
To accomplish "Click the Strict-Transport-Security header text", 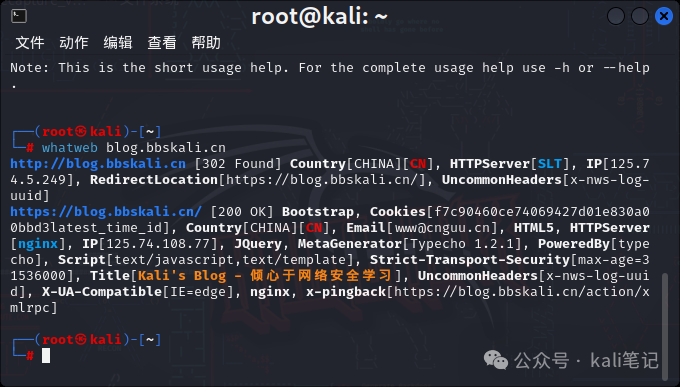I will (x=470, y=260).
